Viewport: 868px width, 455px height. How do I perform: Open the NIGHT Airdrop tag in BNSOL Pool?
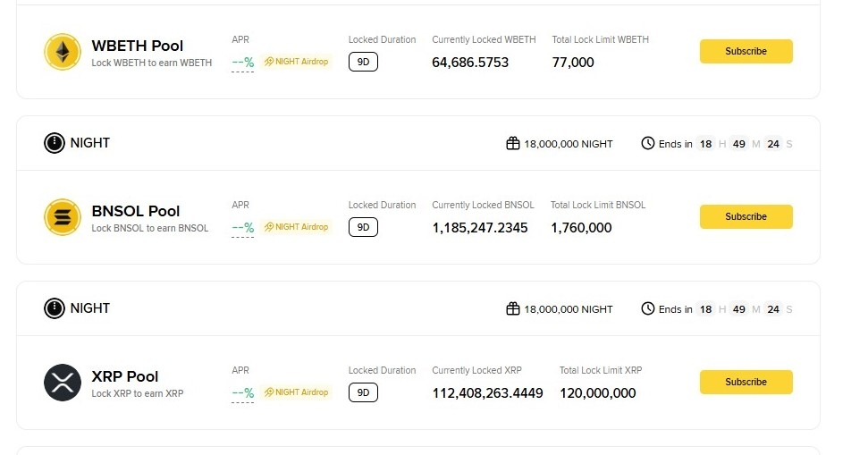(297, 227)
